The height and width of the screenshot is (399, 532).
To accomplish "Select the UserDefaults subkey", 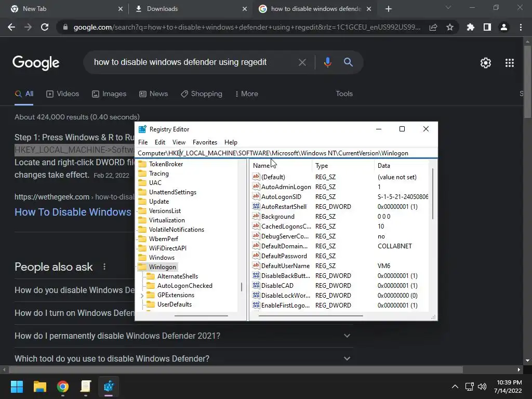I will (x=175, y=304).
